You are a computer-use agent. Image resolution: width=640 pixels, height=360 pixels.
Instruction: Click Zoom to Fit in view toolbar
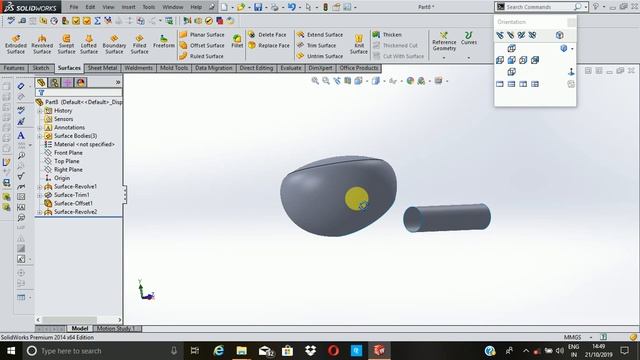[x=315, y=81]
